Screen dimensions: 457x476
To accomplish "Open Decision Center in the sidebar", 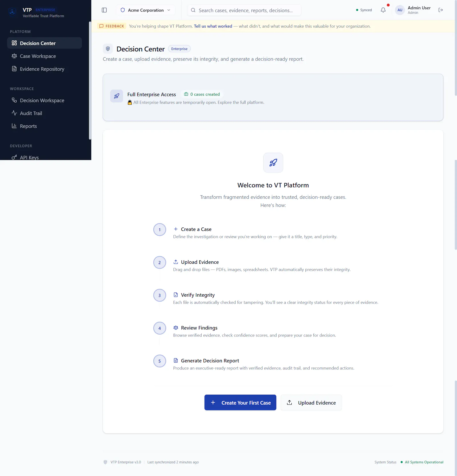I will tap(45, 43).
